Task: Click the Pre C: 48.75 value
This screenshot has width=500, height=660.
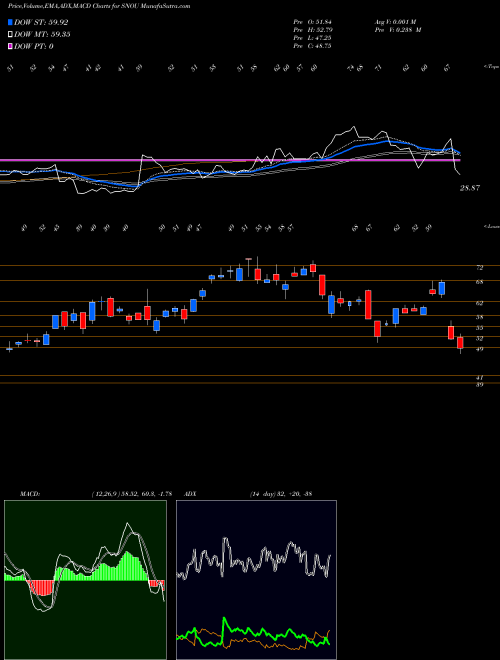Action: coord(312,46)
